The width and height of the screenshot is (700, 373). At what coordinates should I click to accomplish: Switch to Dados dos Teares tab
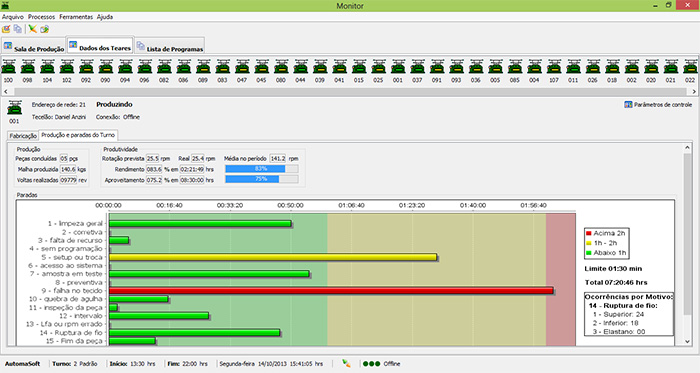(x=100, y=46)
